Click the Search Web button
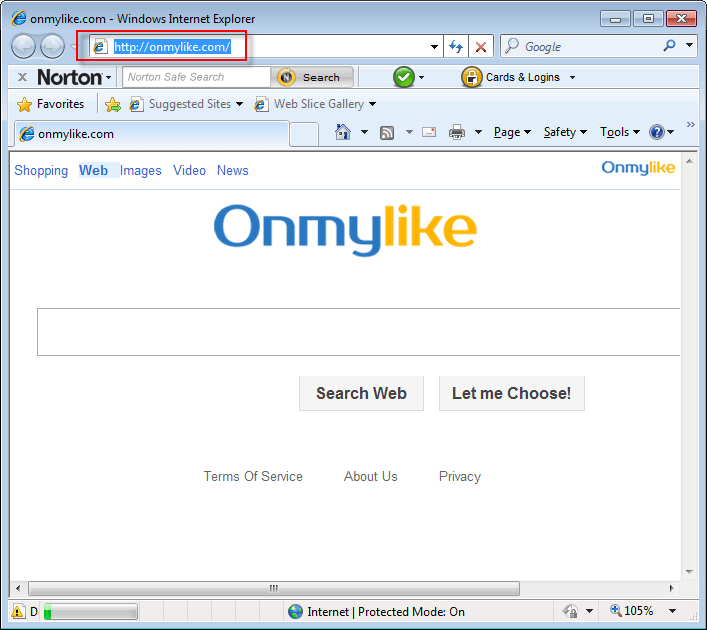The image size is (707, 630). coord(361,393)
